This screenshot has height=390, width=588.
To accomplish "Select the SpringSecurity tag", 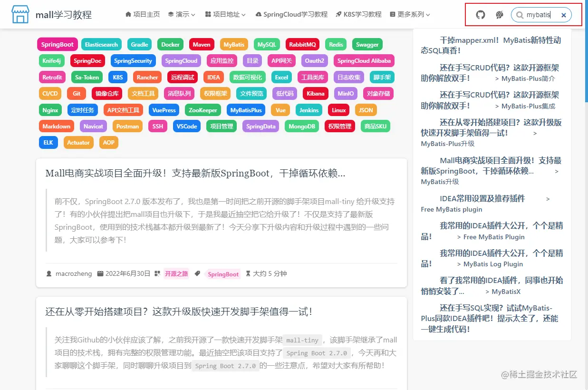I will click(x=133, y=61).
